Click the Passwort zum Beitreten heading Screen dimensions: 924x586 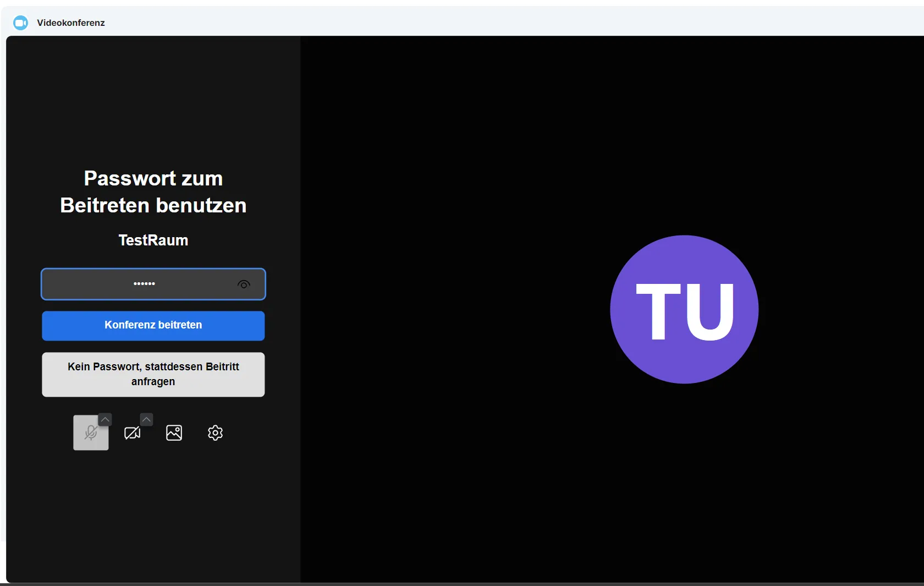point(153,179)
